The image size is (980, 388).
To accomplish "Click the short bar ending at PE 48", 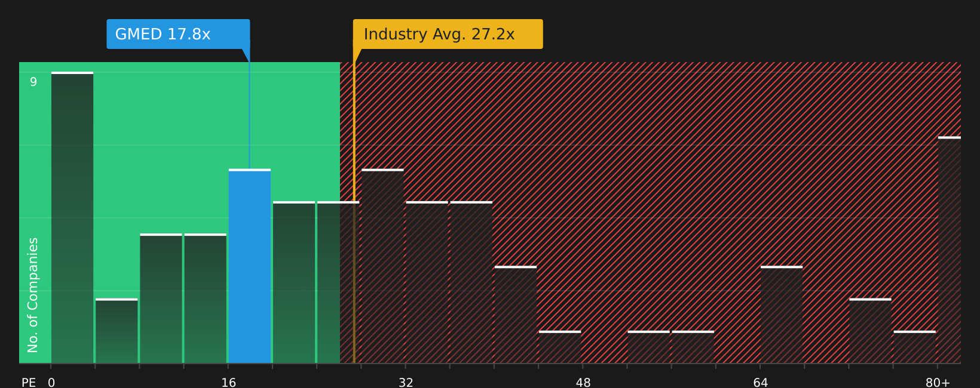I will pos(560,347).
